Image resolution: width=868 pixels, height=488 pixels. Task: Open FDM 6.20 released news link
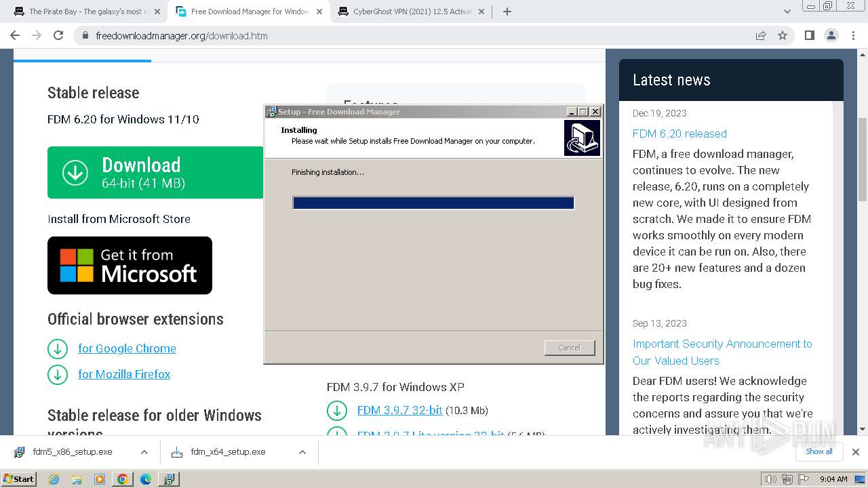(679, 134)
